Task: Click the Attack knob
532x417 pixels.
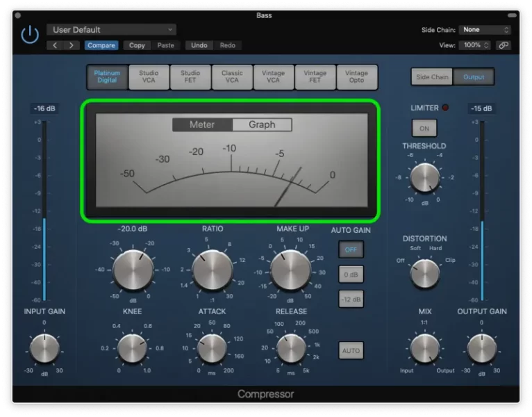Action: 212,348
